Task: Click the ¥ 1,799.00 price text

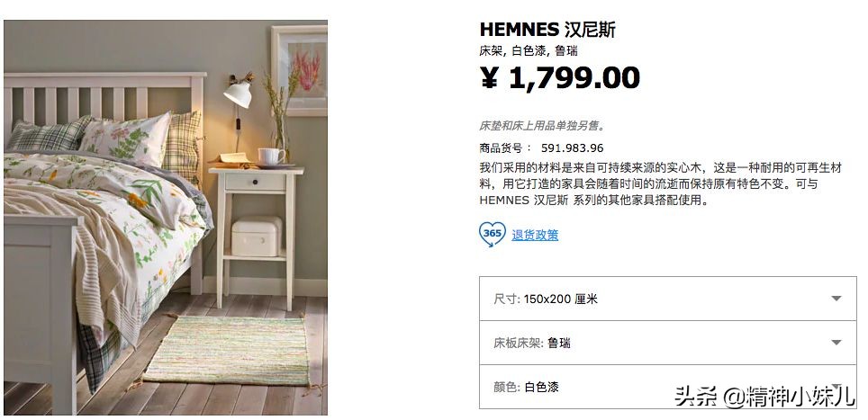Action: point(560,77)
